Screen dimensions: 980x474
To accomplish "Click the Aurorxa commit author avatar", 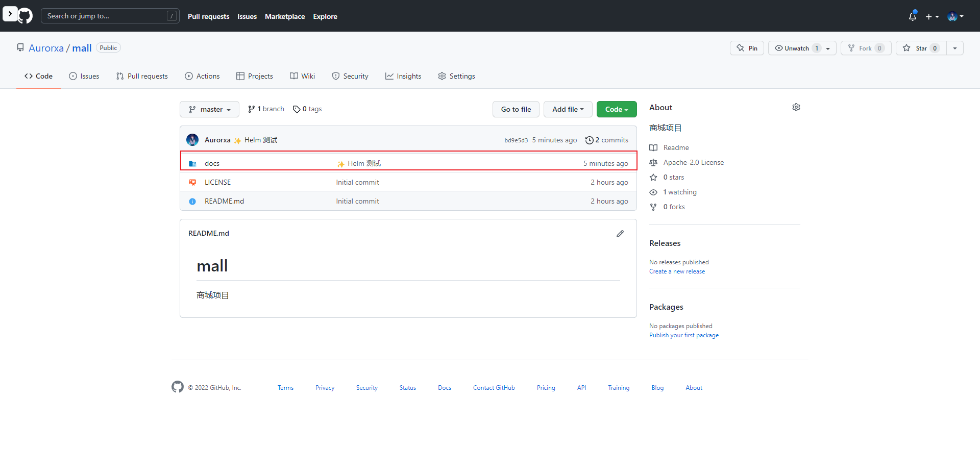I will [x=192, y=140].
